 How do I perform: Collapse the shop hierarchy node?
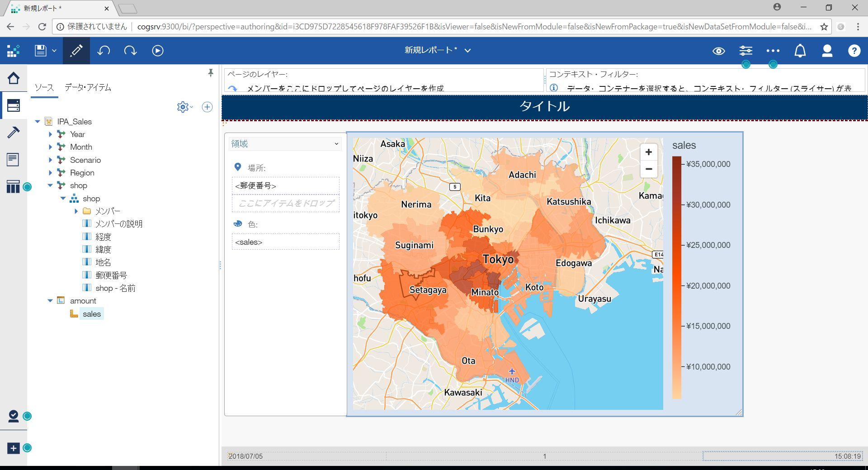63,199
